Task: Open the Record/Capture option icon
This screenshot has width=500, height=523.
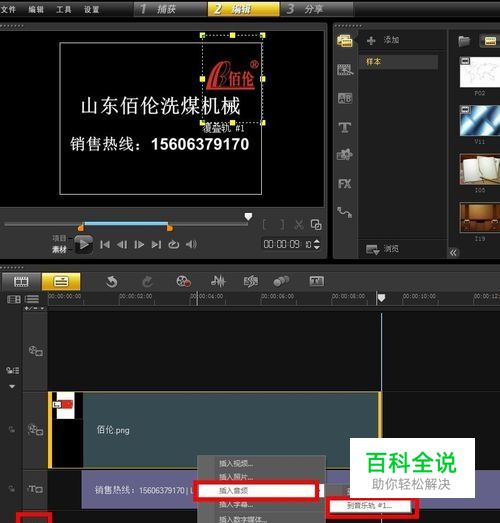Action: pos(183,282)
